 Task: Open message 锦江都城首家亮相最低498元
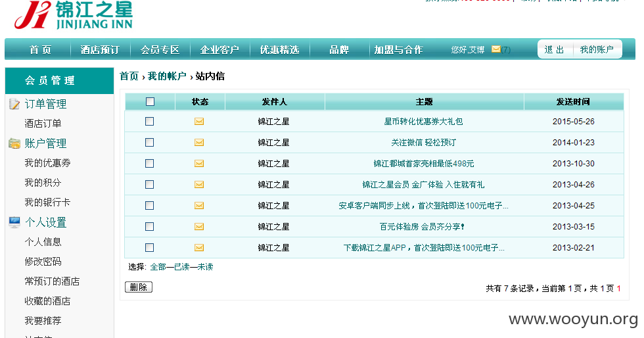[x=423, y=163]
